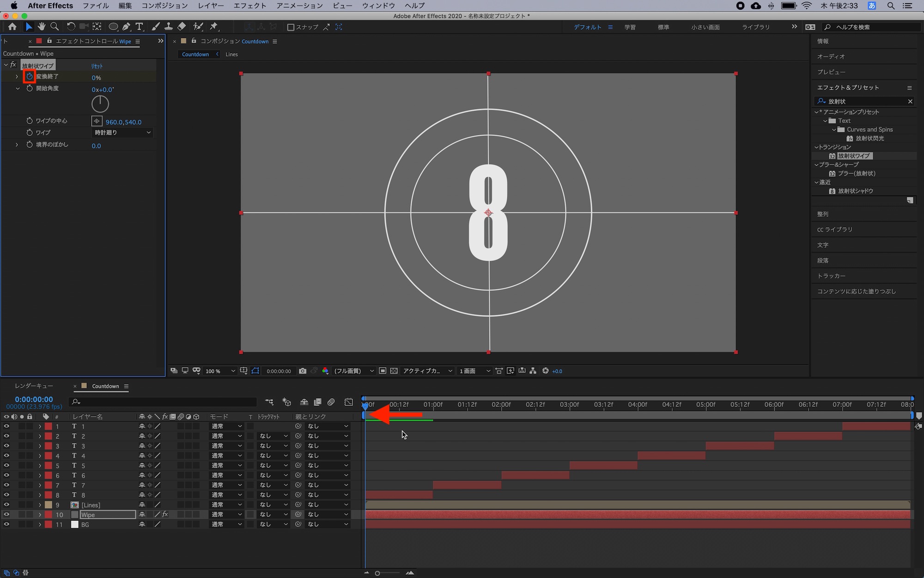Open the viewer magnification 100% dropdown
The height and width of the screenshot is (578, 924).
point(220,371)
